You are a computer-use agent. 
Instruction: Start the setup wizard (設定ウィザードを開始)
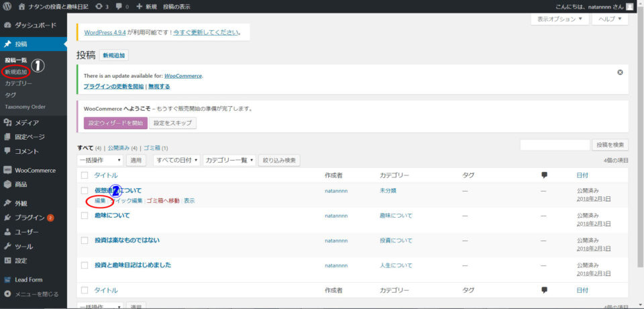[115, 123]
